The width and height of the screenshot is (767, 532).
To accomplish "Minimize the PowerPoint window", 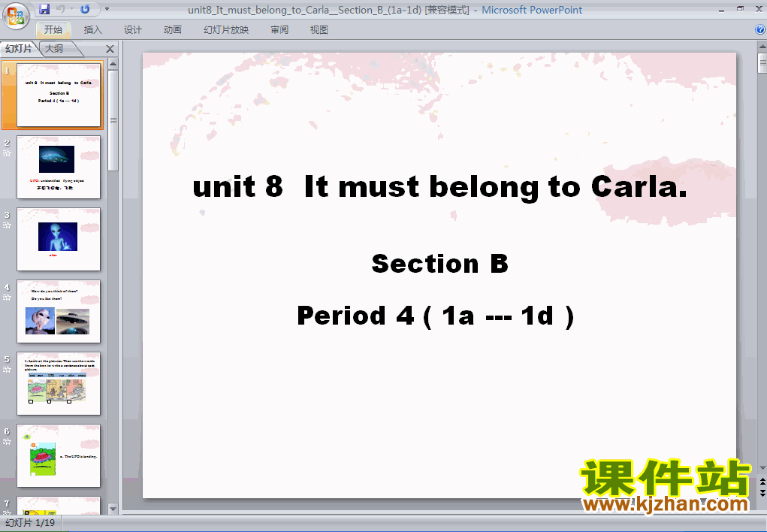I will click(721, 10).
